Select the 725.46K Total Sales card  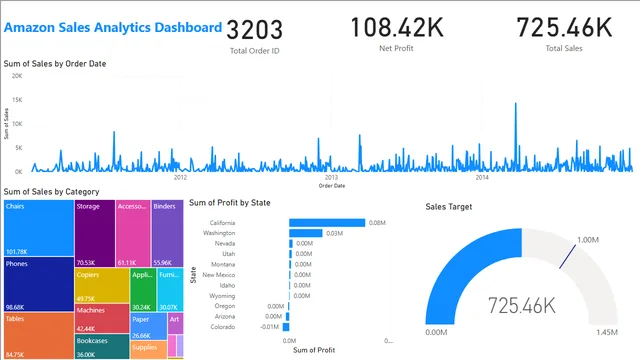coord(564,34)
